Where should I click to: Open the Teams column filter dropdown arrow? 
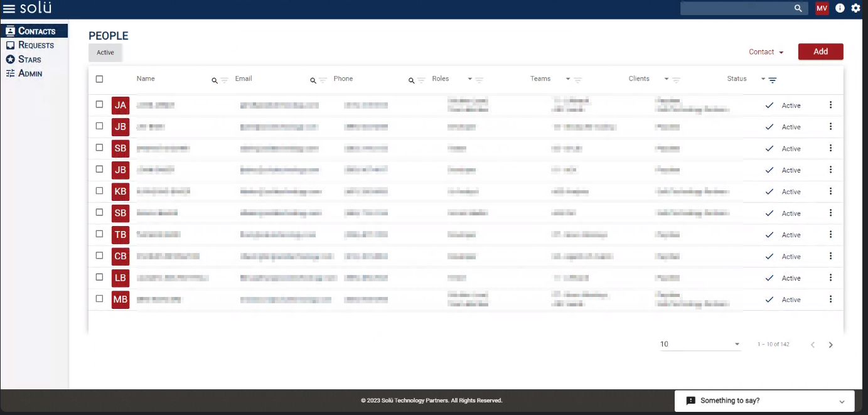pyautogui.click(x=568, y=79)
